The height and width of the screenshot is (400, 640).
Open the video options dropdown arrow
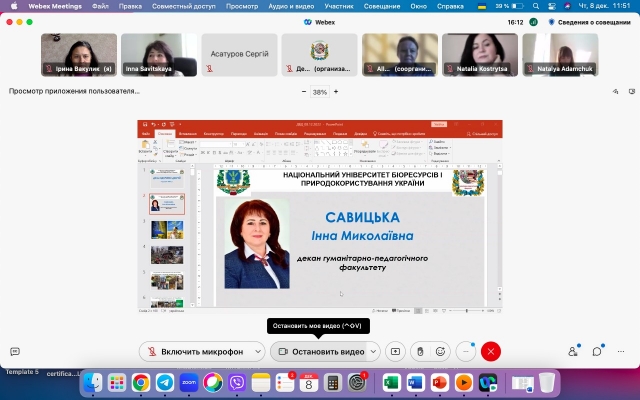tap(373, 351)
